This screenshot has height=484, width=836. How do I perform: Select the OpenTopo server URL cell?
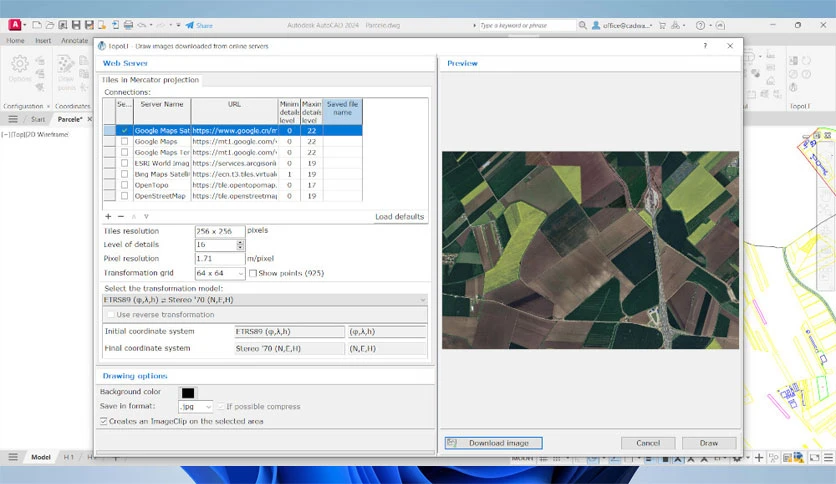tap(235, 185)
